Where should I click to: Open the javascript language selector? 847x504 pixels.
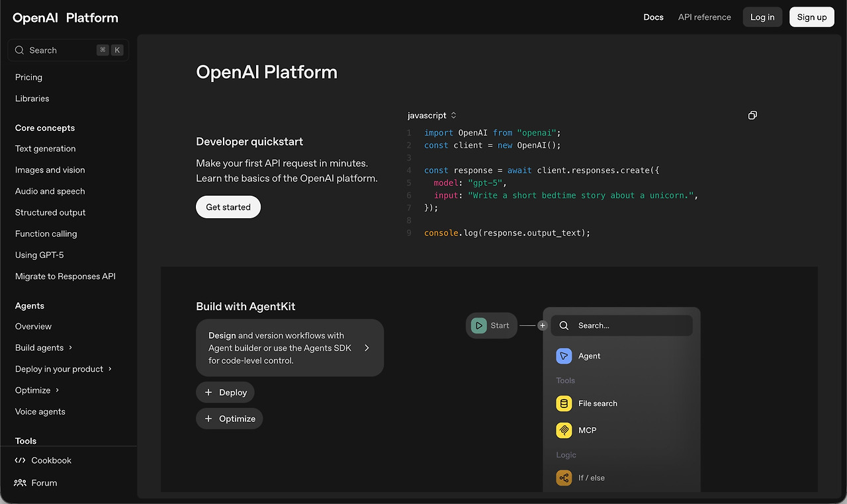pos(432,115)
